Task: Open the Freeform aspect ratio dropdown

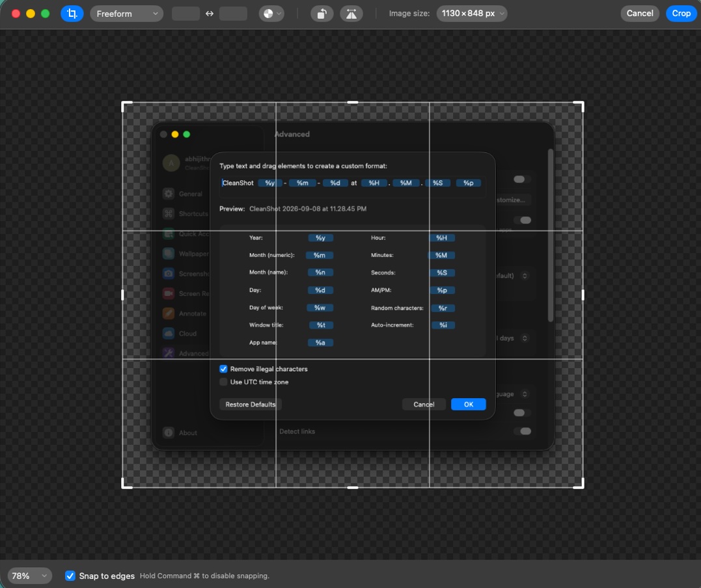Action: tap(126, 14)
